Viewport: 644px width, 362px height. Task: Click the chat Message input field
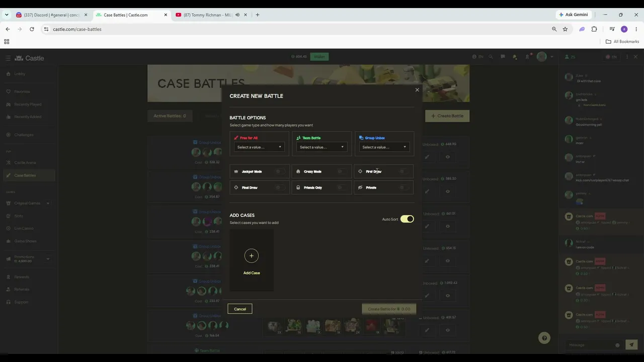coord(591,345)
